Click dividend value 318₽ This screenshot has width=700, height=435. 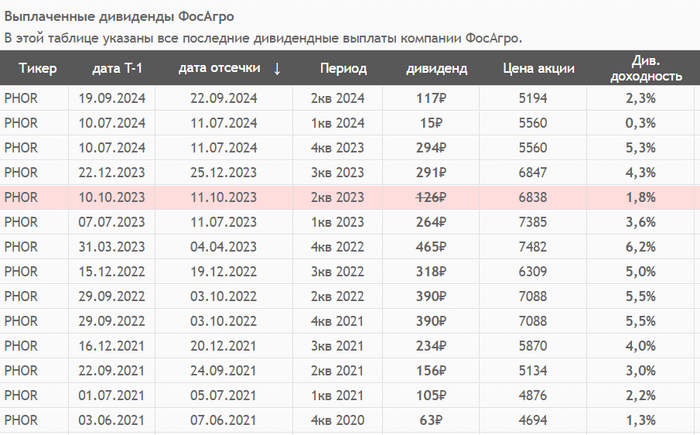click(x=431, y=272)
